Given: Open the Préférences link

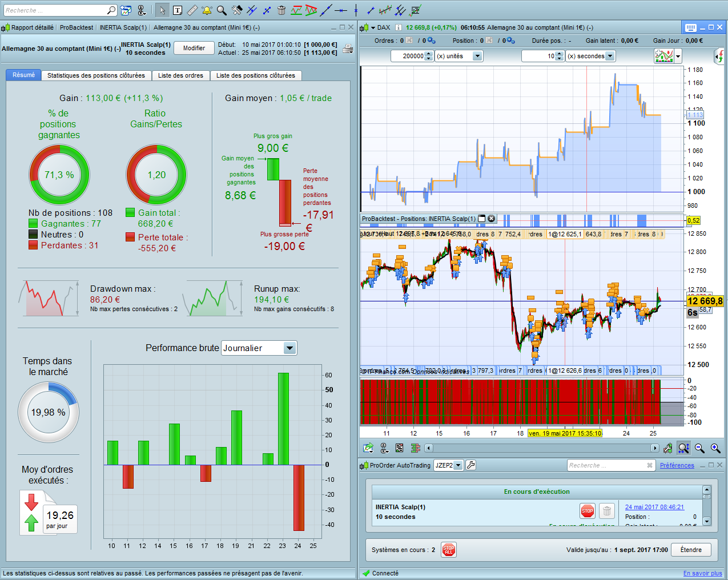Looking at the screenshot, I should [677, 465].
